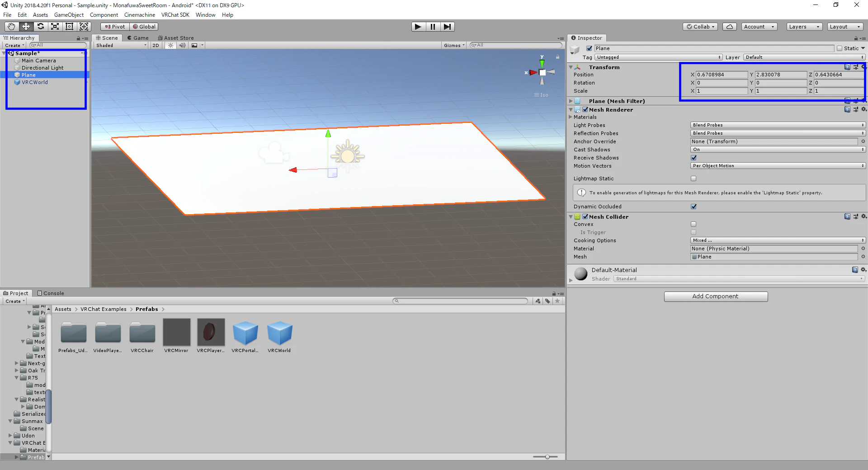Open Default-Material gear menu
Screen dimensions: 868x470
point(863,270)
